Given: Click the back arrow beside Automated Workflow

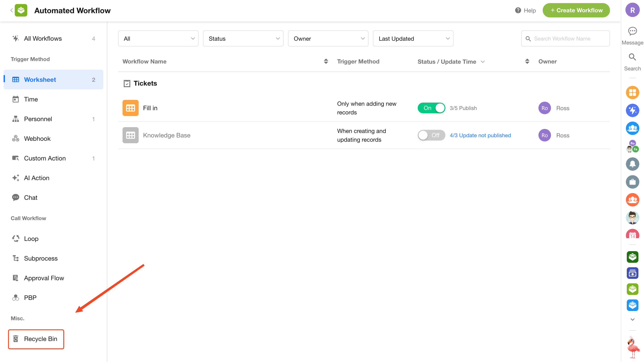Looking at the screenshot, I should coord(11,10).
